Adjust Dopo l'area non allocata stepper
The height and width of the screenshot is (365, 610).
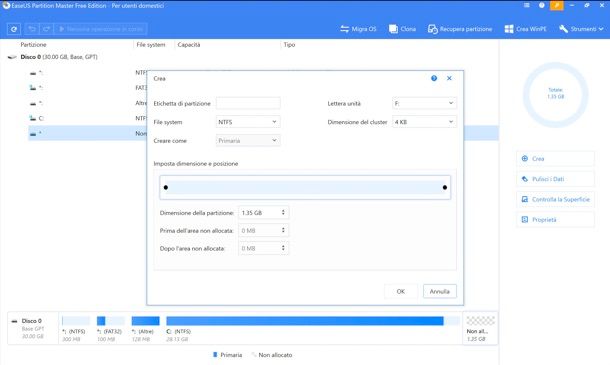[283, 248]
